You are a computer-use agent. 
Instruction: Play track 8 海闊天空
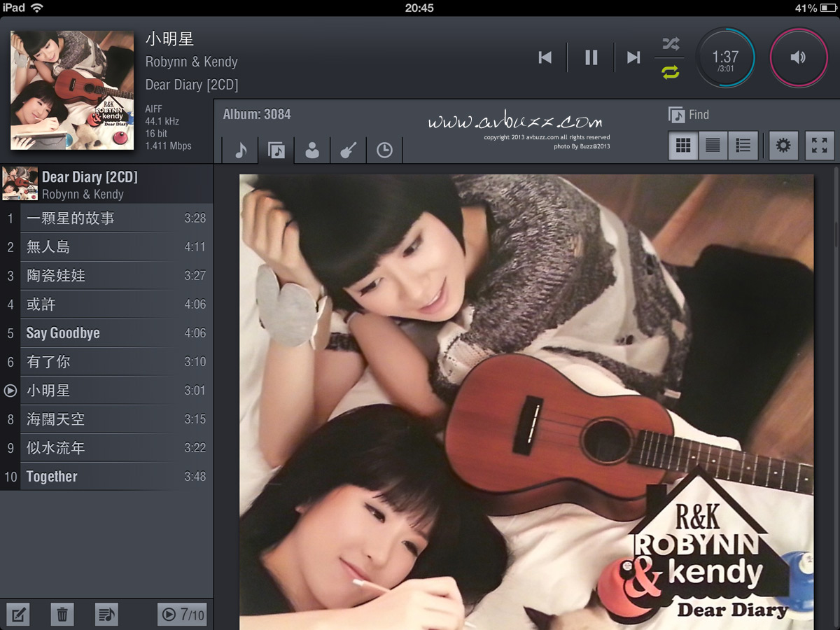pos(106,419)
